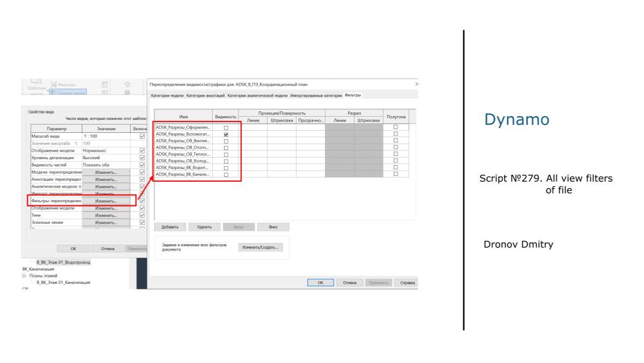Click Отмена in visibility overrides dialog
Screen dimensions: 644x363
[350, 283]
